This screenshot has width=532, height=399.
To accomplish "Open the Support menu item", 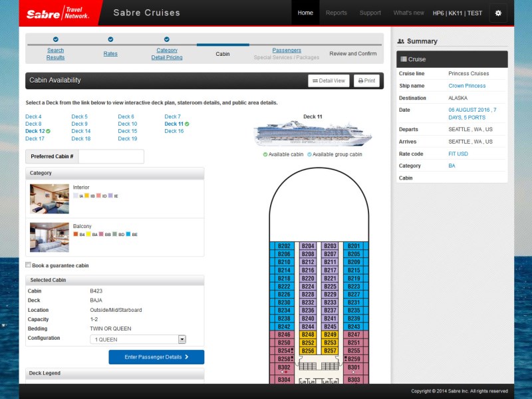I will coord(370,13).
